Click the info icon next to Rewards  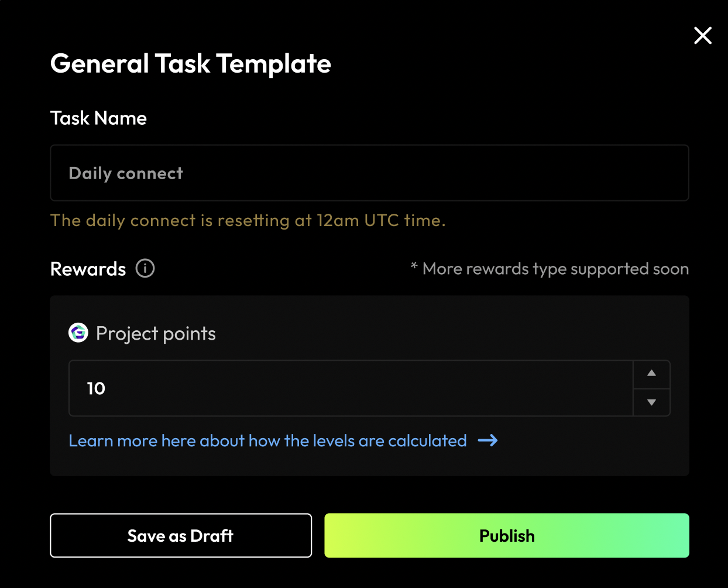pos(145,268)
